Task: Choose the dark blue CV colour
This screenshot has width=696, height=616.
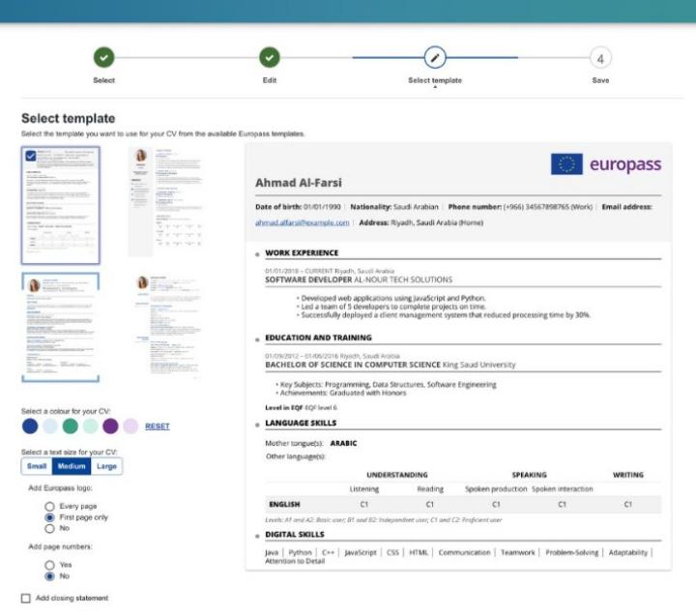Action: coord(30,425)
